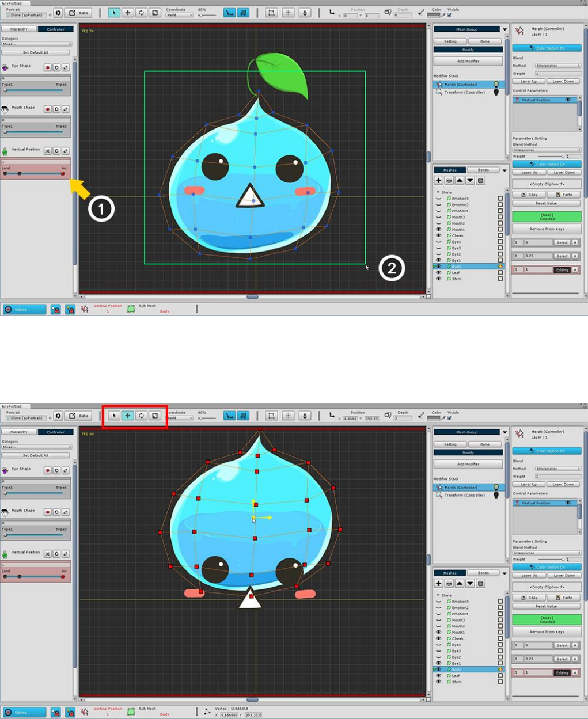This screenshot has height=719, width=588.
Task: Click the record key button for Eye Shape, top screenshot
Action: click(x=48, y=67)
